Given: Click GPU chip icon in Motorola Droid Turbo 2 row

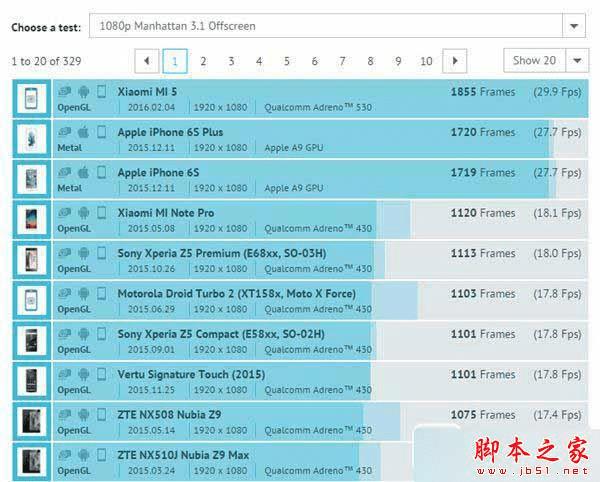Looking at the screenshot, I should point(65,294).
